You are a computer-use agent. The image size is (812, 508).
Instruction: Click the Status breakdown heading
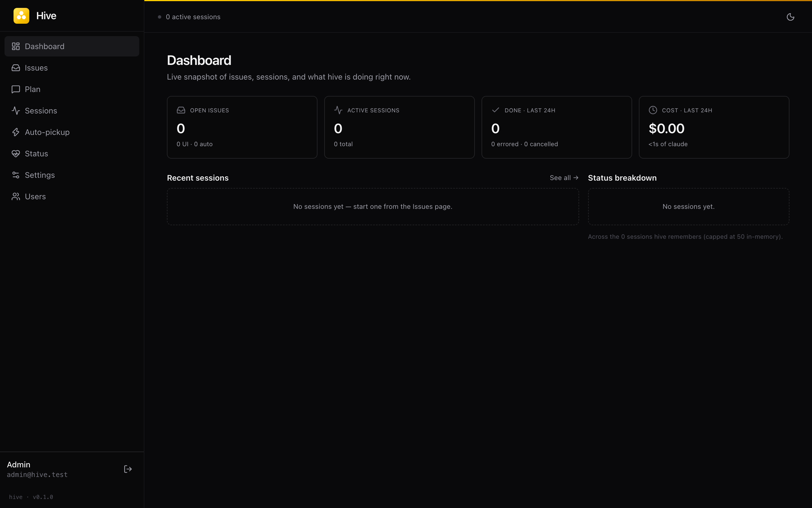(x=622, y=178)
